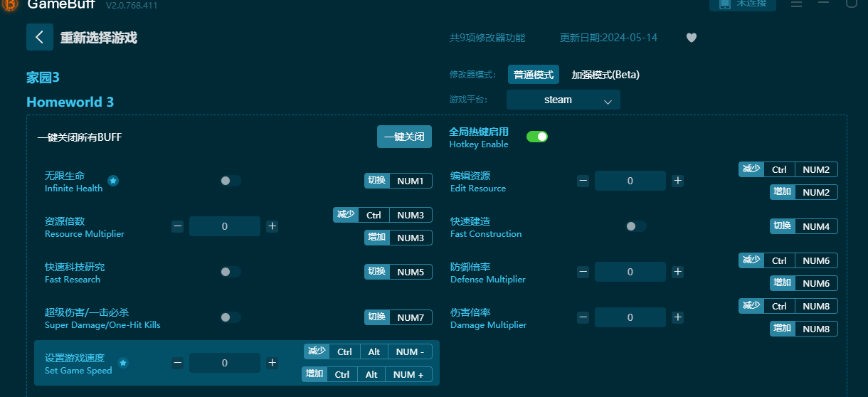Click NUM3 in Resource Multiplier increase row
This screenshot has height=397, width=868.
(411, 238)
